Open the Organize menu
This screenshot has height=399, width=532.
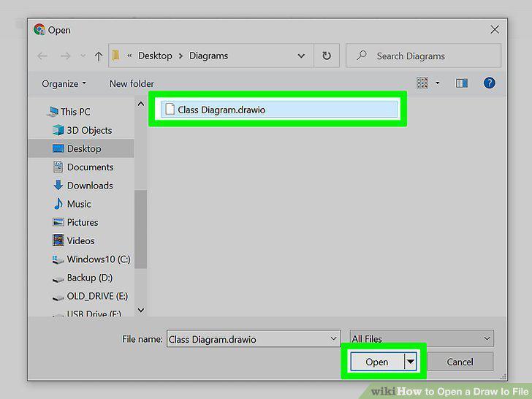64,83
